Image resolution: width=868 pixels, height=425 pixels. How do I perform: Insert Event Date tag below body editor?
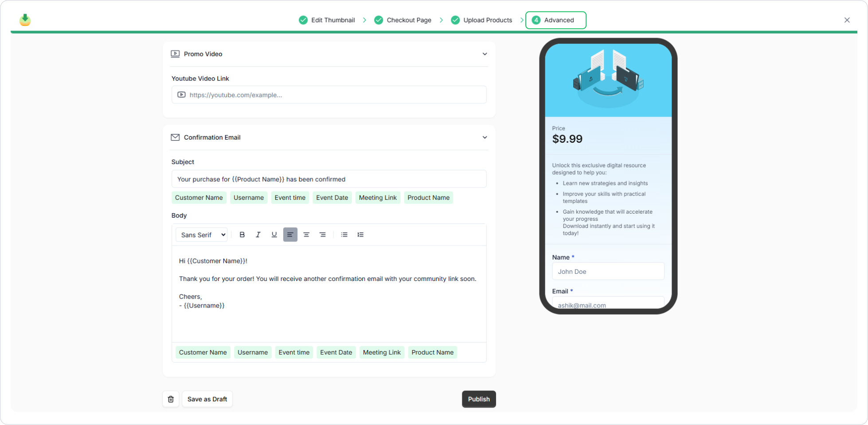point(336,352)
